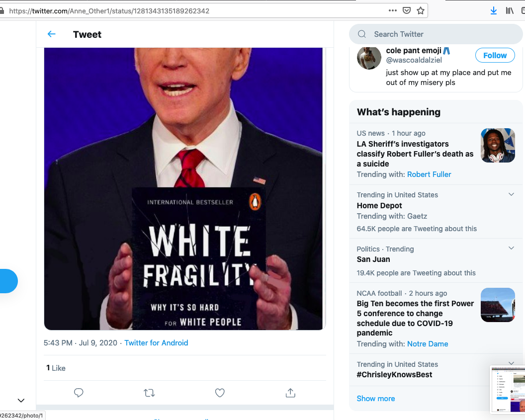Open San Juan trend options chevron
This screenshot has width=525, height=420.
tap(511, 248)
